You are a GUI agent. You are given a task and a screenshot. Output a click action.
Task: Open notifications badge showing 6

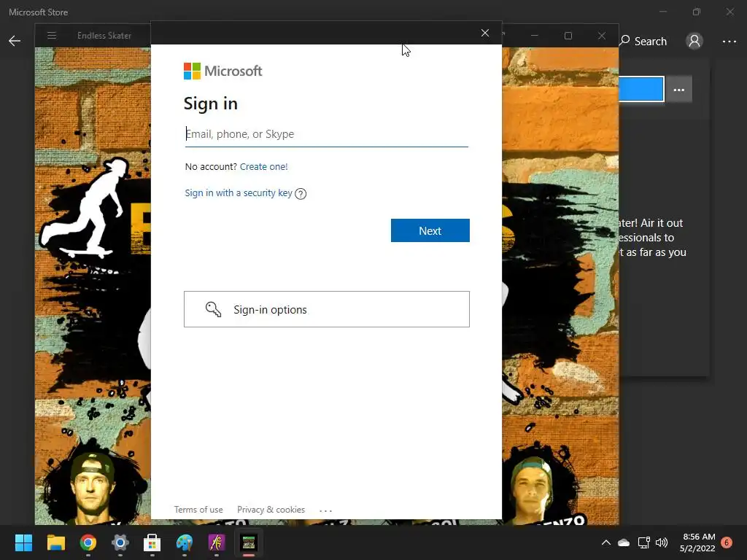click(x=727, y=542)
